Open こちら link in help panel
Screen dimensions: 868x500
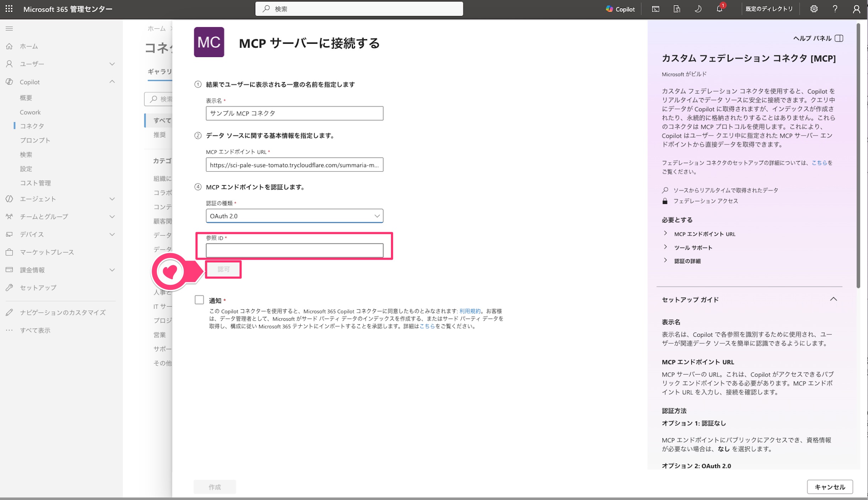point(819,163)
